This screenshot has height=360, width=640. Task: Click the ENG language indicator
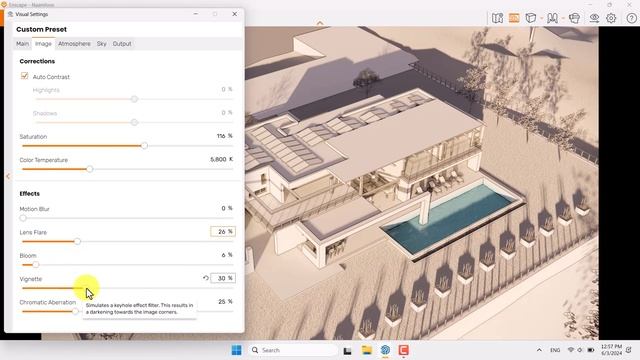[555, 350]
